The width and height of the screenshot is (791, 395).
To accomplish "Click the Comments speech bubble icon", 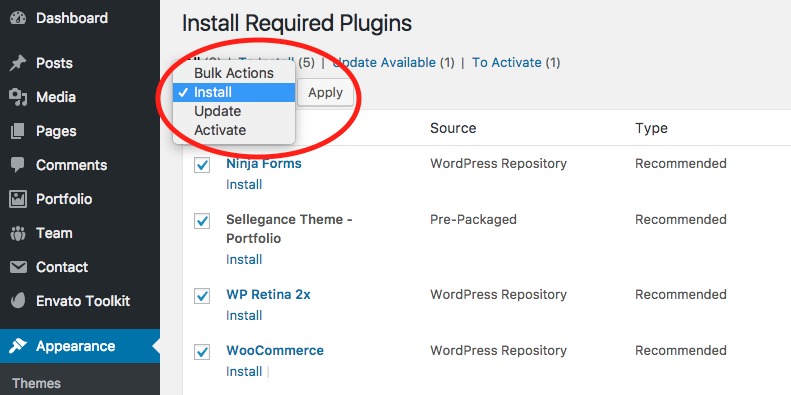I will point(18,165).
